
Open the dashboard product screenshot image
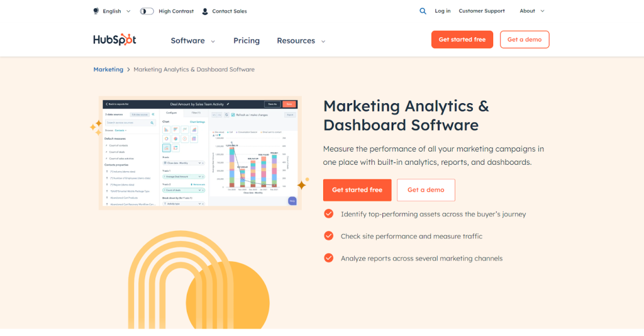tap(200, 153)
